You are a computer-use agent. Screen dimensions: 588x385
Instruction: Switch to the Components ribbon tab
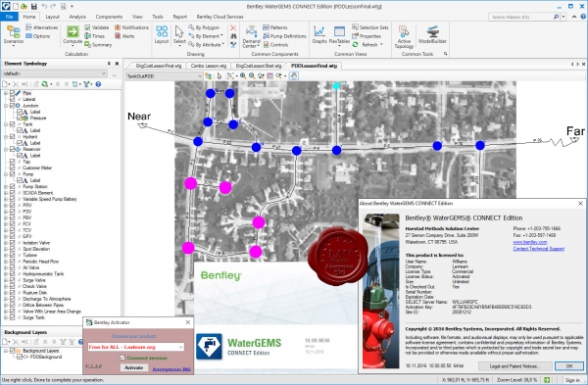pos(109,17)
